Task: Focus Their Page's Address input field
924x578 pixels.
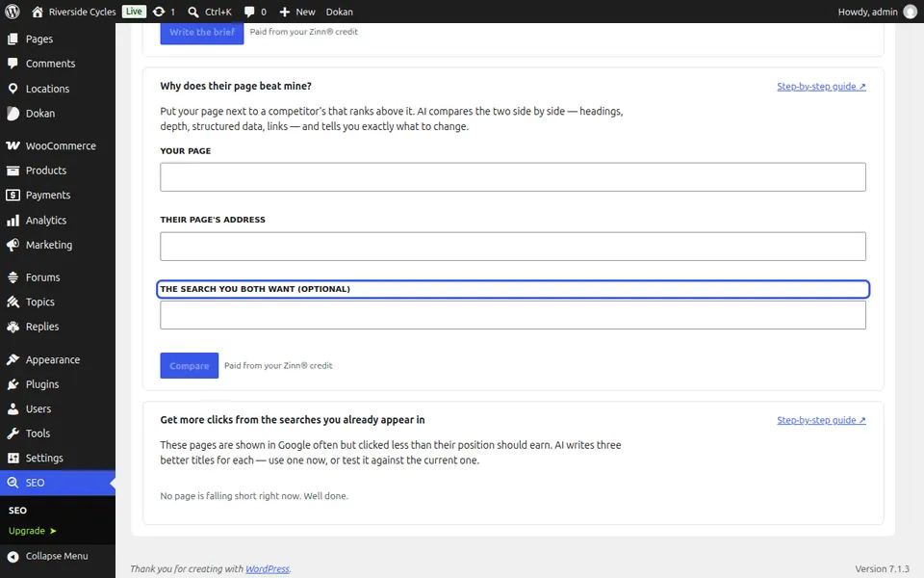Action: coord(513,247)
